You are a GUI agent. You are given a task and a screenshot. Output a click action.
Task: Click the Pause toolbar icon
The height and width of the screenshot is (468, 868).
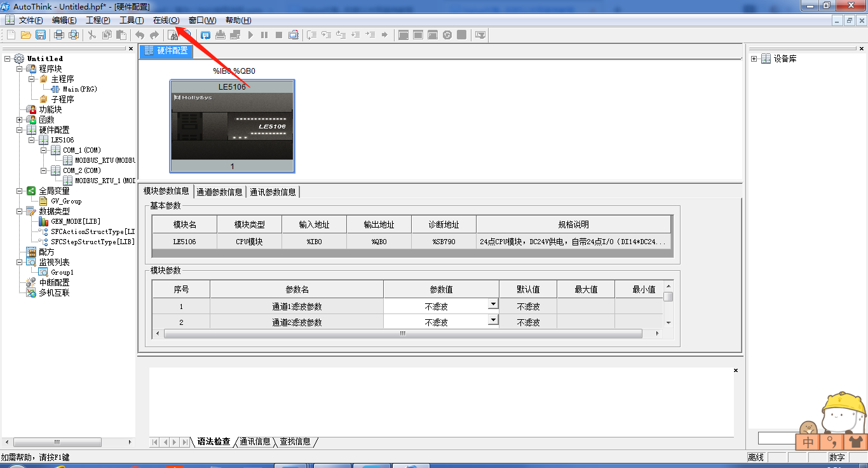(x=264, y=35)
